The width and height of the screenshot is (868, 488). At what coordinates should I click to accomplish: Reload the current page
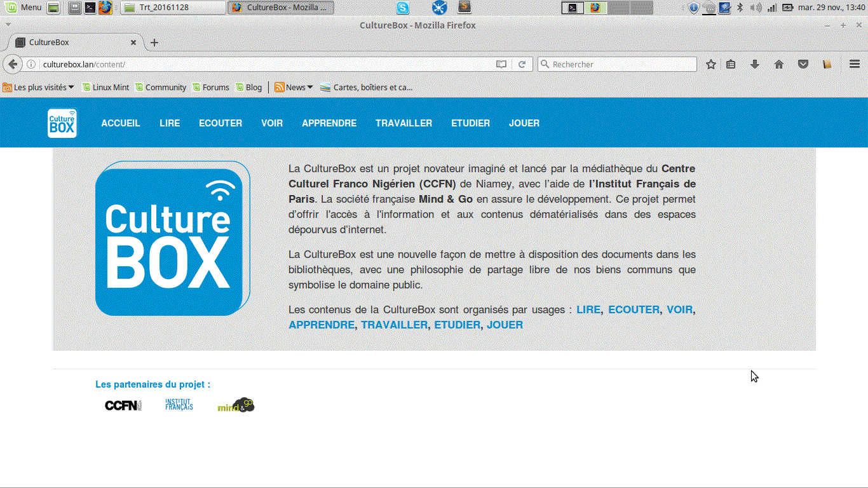[522, 64]
